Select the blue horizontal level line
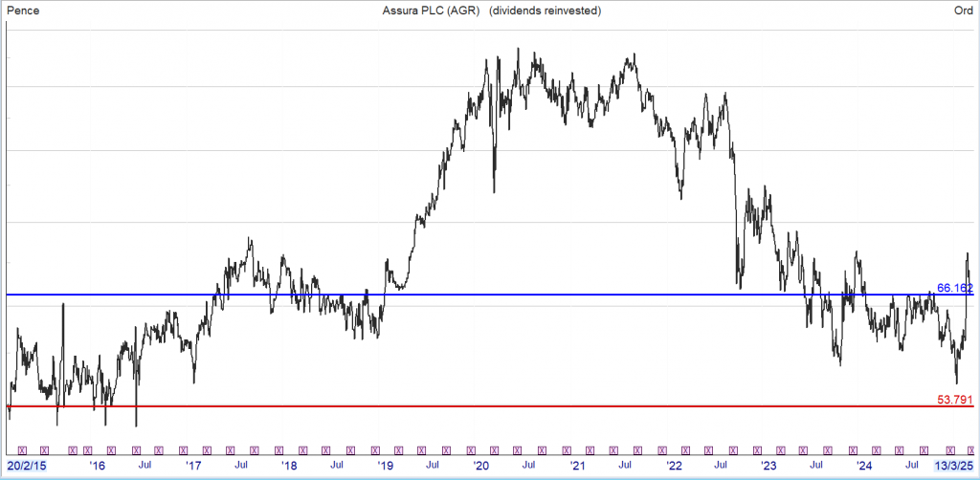 pyautogui.click(x=479, y=295)
